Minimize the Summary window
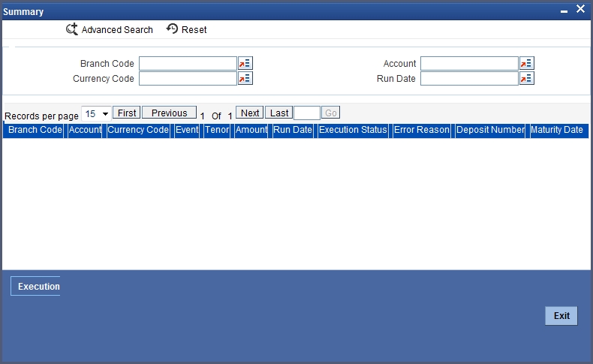593x364 pixels. tap(564, 11)
